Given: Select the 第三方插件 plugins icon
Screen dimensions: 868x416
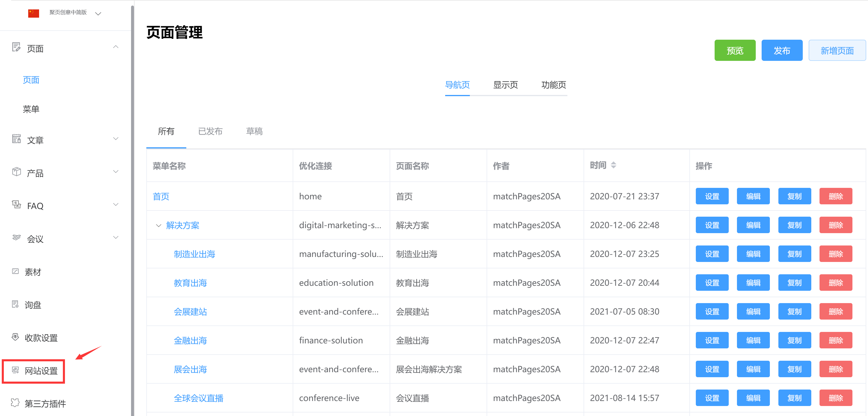Looking at the screenshot, I should tap(15, 402).
